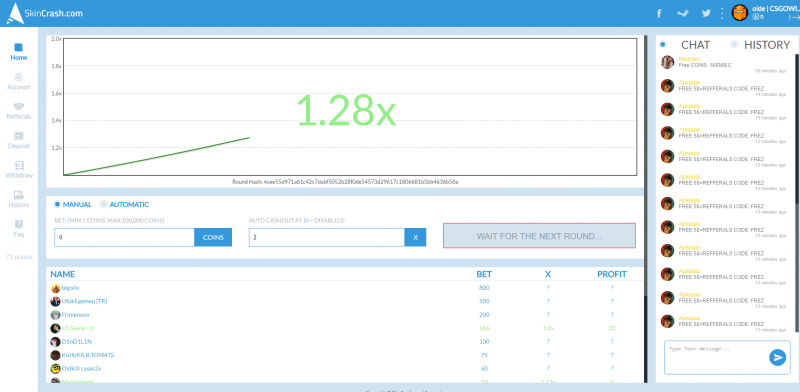Open the Withdraw sidebar item
The image size is (800, 392).
point(19,170)
